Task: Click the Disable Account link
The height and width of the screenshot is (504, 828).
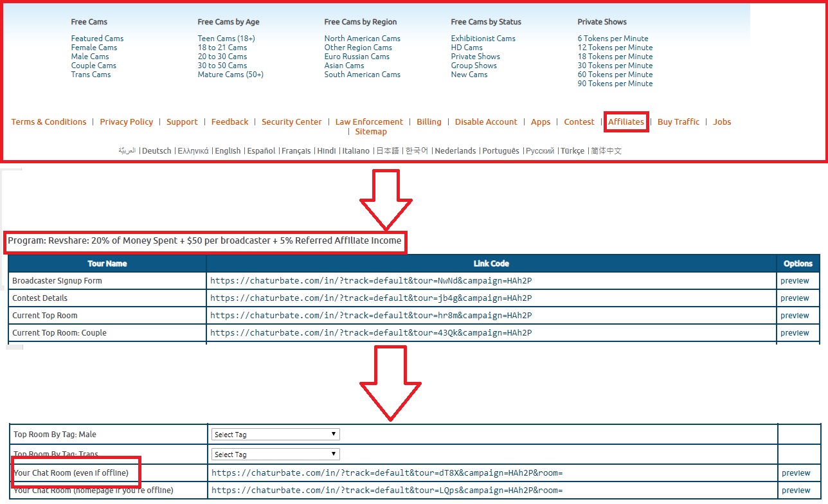Action: (x=486, y=122)
